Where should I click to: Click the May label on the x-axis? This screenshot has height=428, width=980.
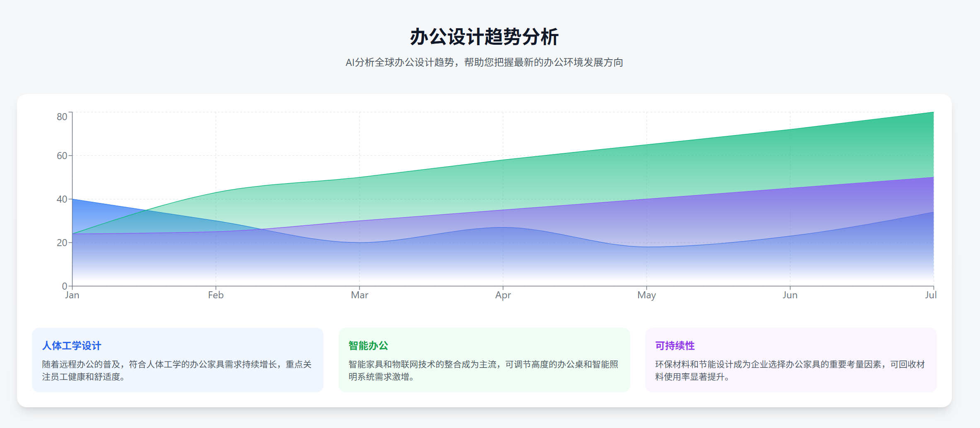point(646,295)
